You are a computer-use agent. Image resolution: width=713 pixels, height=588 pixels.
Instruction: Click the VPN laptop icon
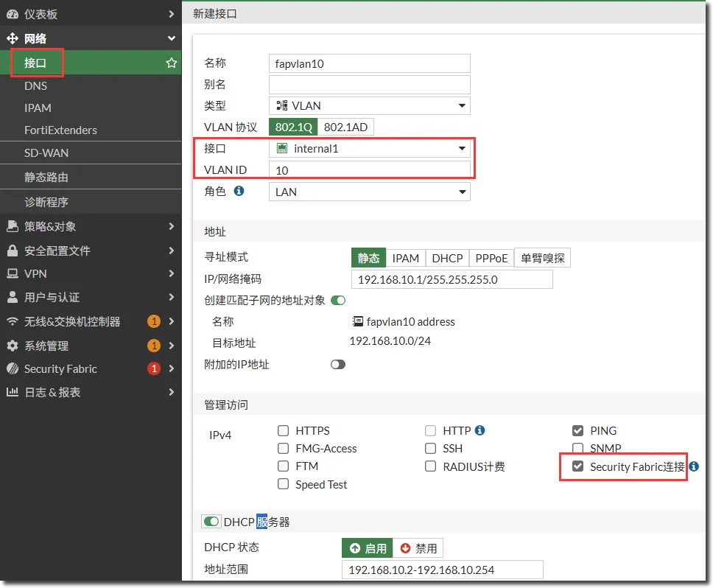click(13, 274)
